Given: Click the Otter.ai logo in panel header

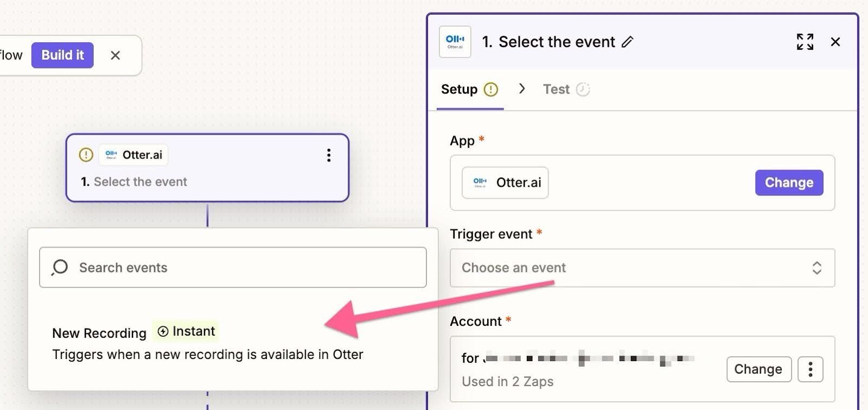Looking at the screenshot, I should tap(455, 42).
